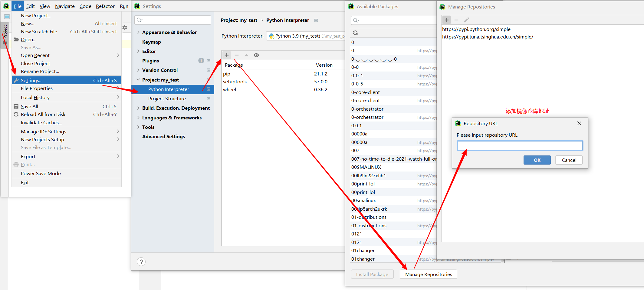Focus the repository URL input field
The image size is (644, 290).
pyautogui.click(x=520, y=146)
